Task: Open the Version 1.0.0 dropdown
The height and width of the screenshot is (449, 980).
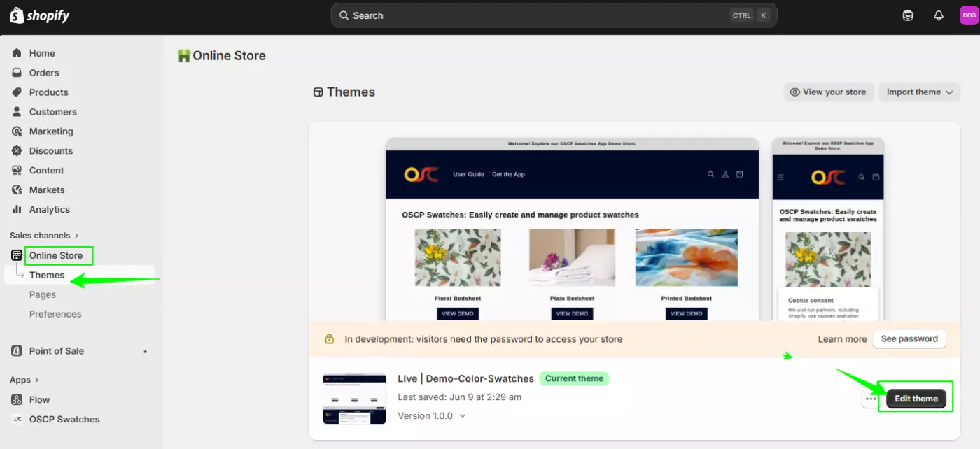Action: point(432,415)
